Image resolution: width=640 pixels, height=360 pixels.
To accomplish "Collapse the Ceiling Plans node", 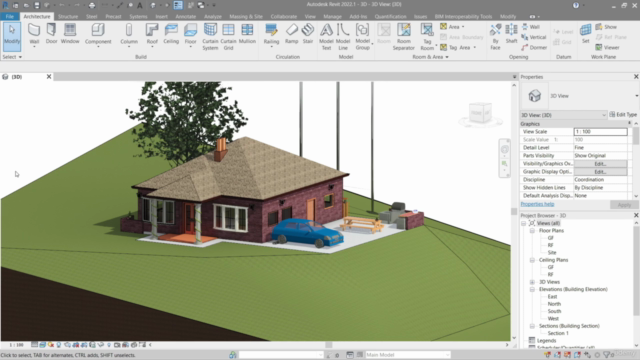I will [x=532, y=260].
